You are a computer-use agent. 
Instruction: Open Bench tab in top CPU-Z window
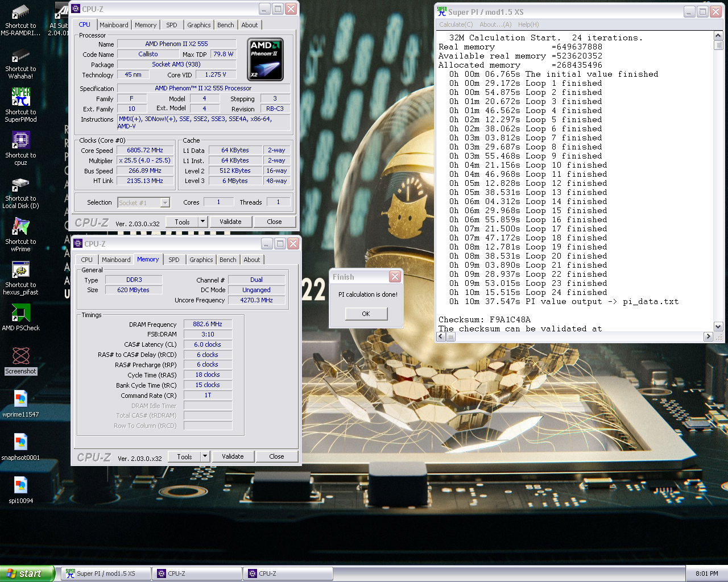click(x=226, y=25)
